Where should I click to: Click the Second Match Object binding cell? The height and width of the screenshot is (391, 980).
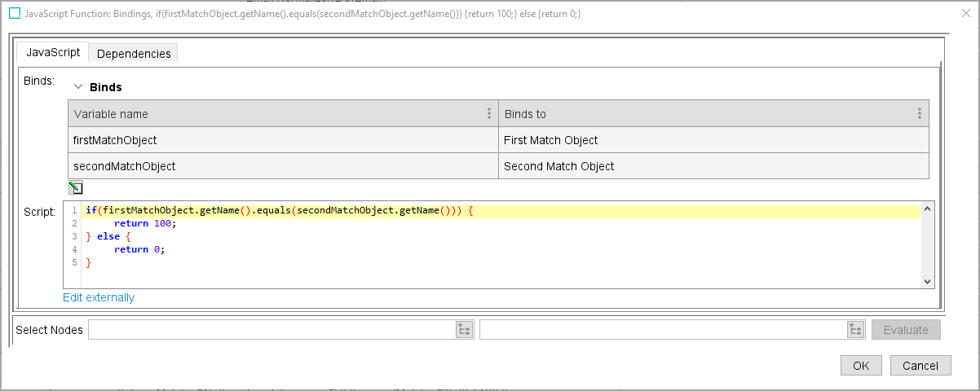713,166
